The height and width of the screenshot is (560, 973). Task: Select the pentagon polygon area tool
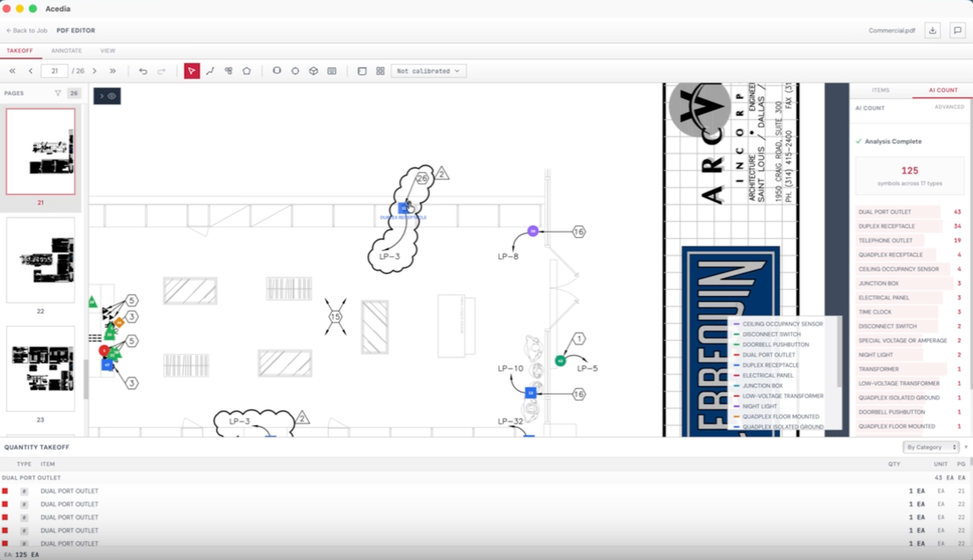coord(247,71)
